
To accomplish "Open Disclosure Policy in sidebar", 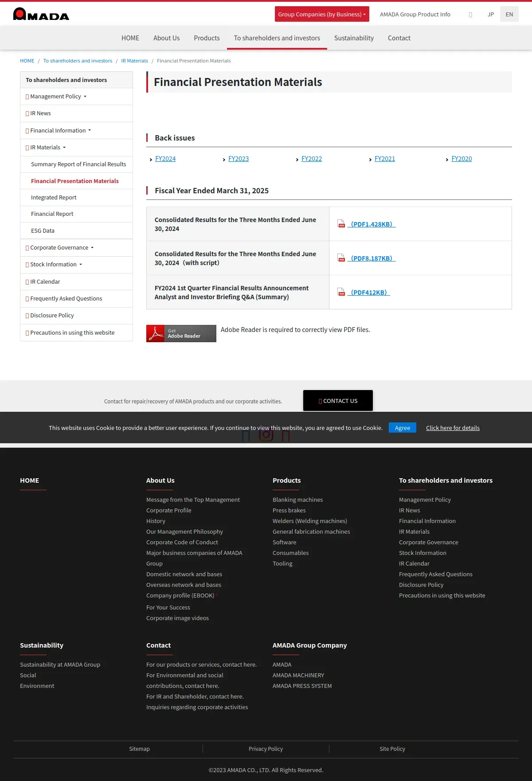I will [x=76, y=316].
